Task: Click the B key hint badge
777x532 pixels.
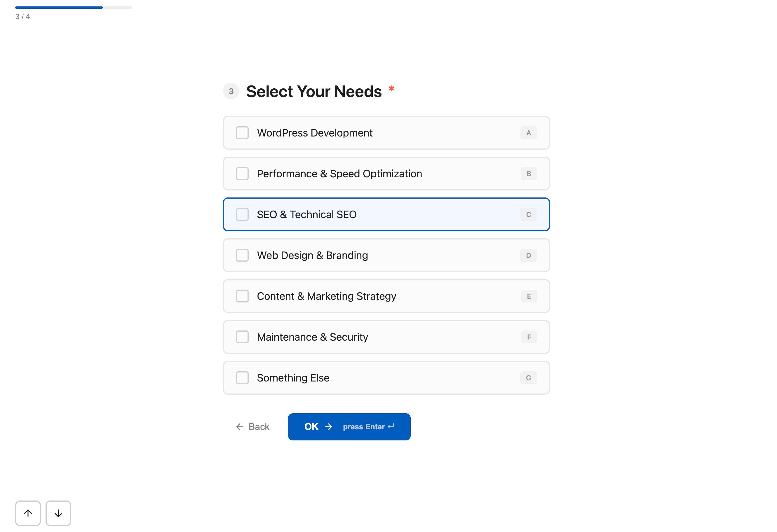Action: click(x=529, y=174)
